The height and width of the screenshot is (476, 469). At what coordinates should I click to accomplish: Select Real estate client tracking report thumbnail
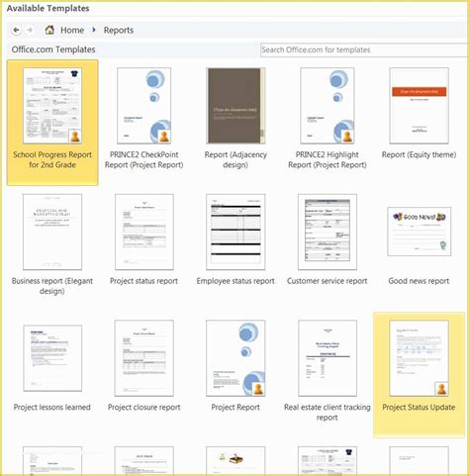point(328,358)
